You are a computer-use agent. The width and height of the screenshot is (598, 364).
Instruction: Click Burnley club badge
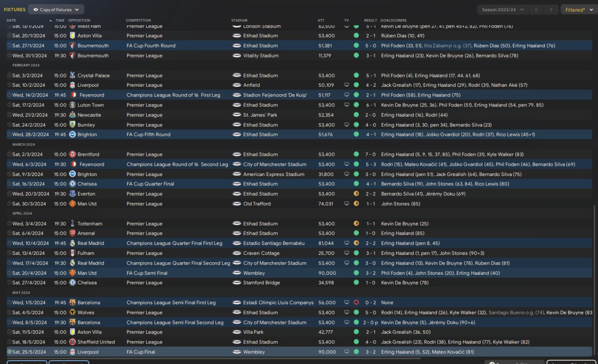[x=72, y=125]
